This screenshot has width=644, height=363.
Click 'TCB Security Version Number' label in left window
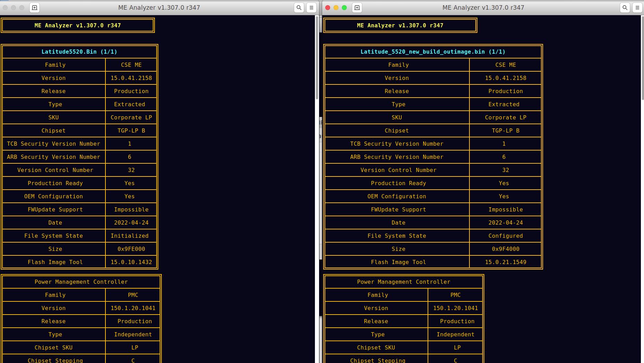coord(54,144)
